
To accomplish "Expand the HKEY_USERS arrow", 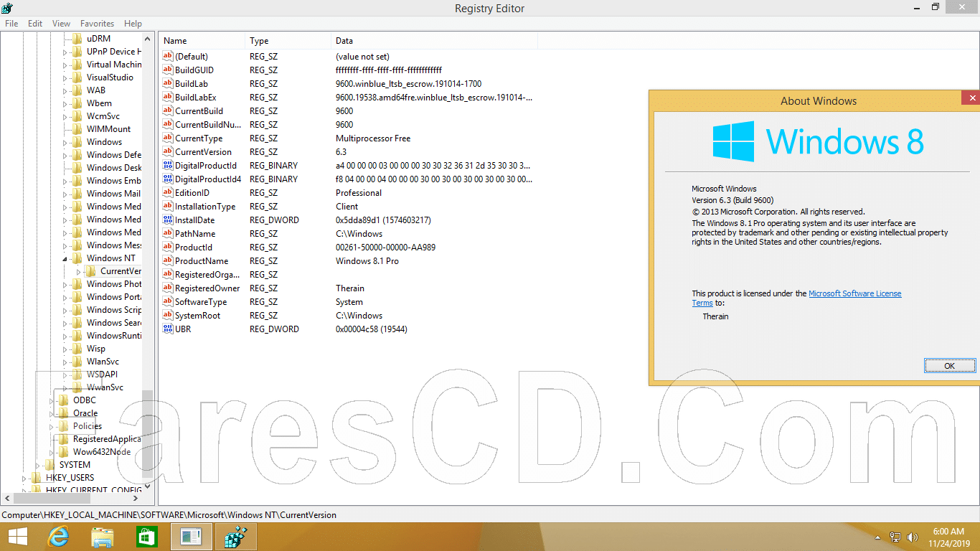I will (24, 478).
